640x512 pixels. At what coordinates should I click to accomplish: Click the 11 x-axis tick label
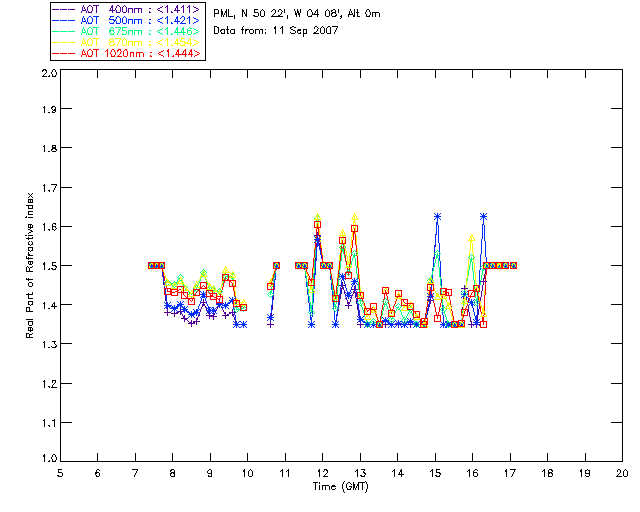tap(285, 473)
